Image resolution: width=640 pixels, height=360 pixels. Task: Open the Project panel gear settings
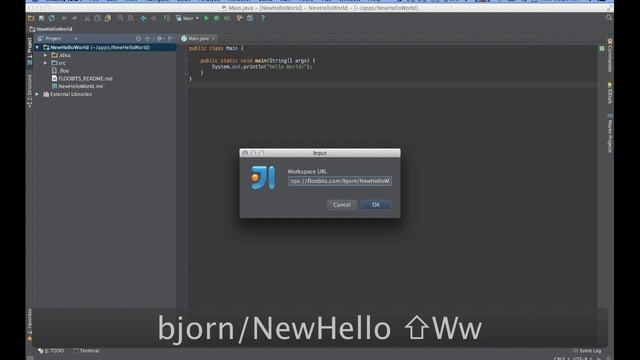[160, 38]
